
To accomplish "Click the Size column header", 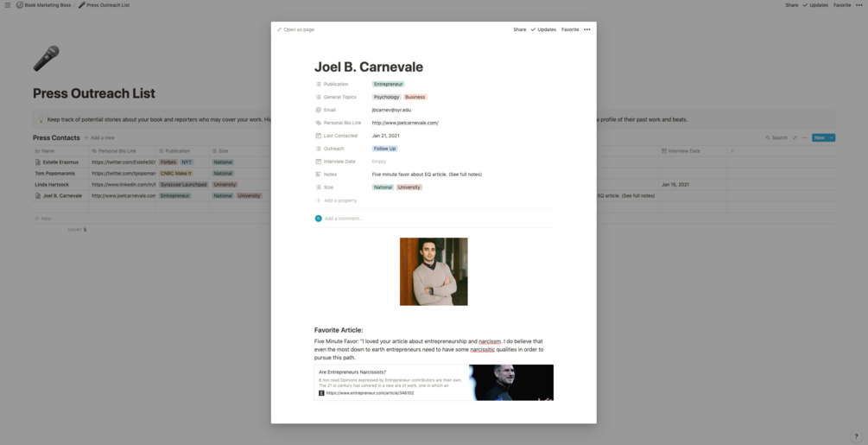I will point(239,150).
